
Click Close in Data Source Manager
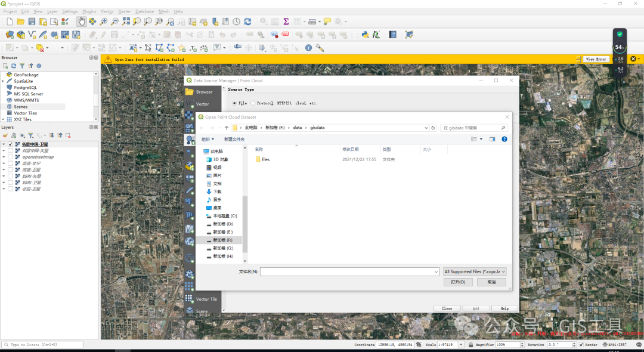pos(447,308)
